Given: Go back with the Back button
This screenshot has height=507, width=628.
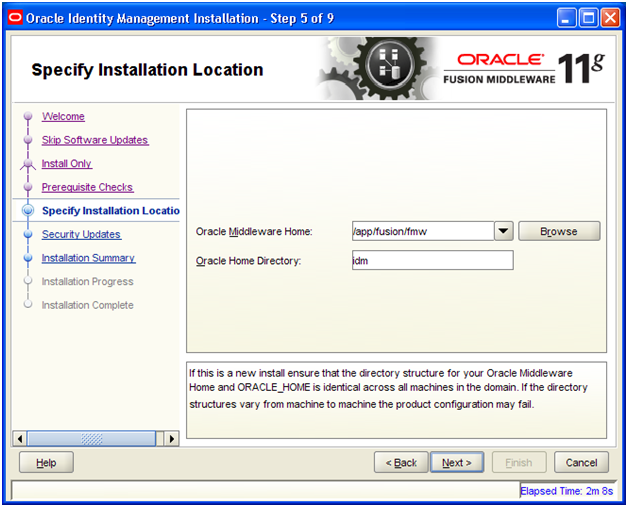Looking at the screenshot, I should pyautogui.click(x=401, y=463).
